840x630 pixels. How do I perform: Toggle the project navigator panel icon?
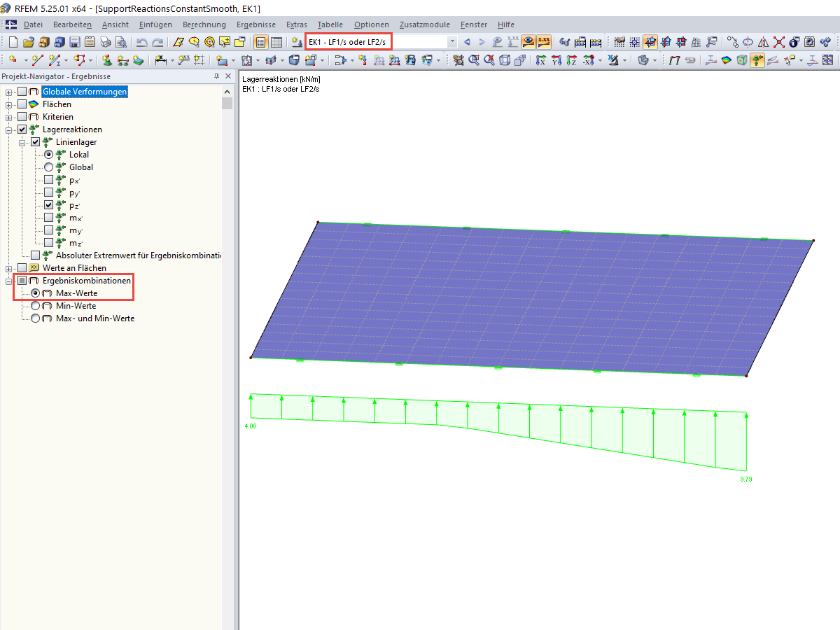point(261,42)
